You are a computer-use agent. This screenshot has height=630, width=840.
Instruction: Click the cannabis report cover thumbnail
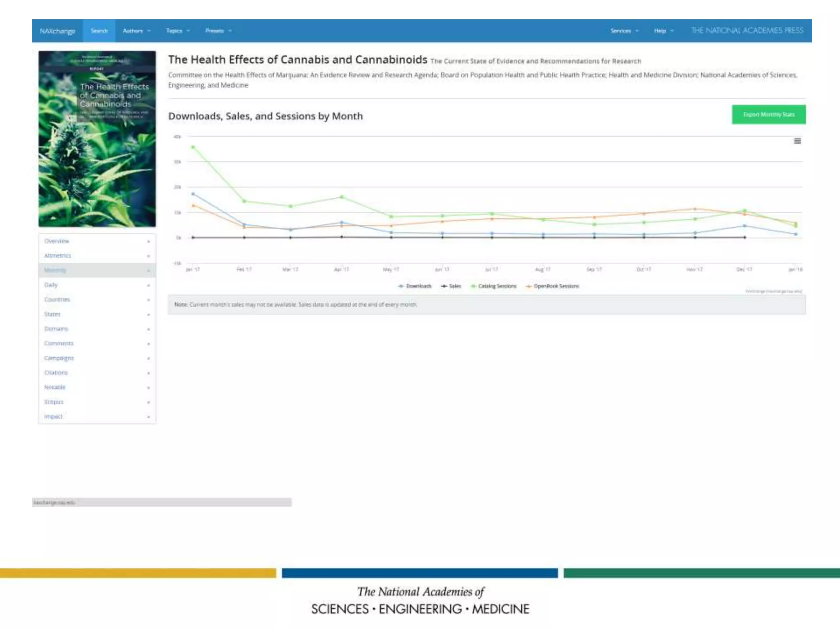point(97,139)
